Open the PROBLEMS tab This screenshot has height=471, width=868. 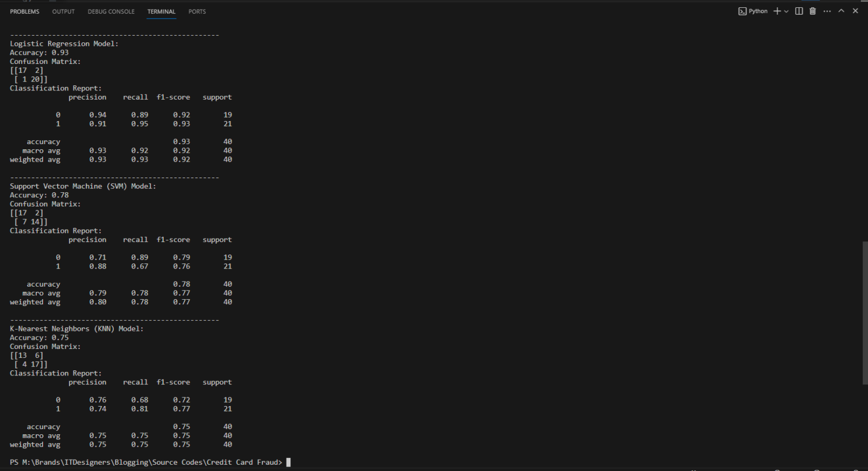pos(24,11)
